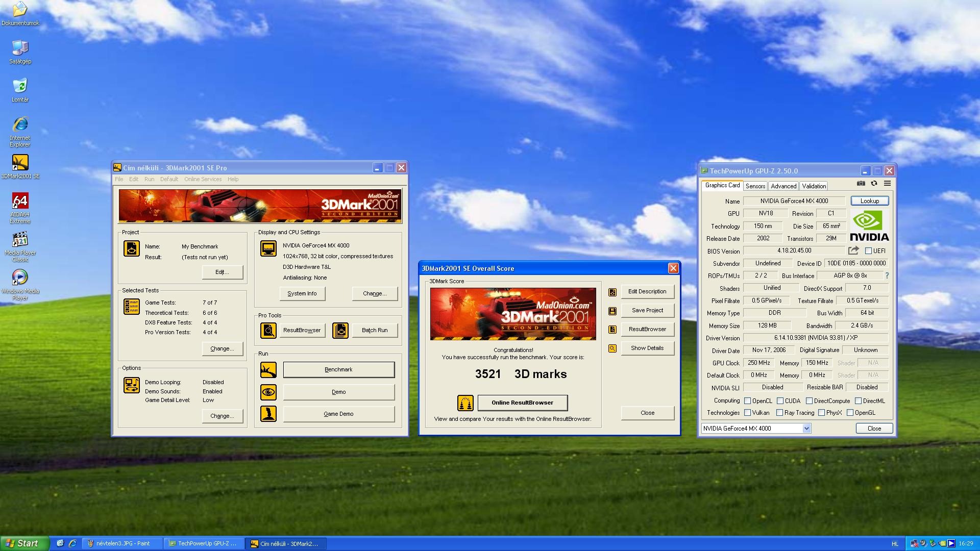The image size is (980, 551).
Task: Toggle the Ray Tracing checkbox
Action: click(x=779, y=413)
